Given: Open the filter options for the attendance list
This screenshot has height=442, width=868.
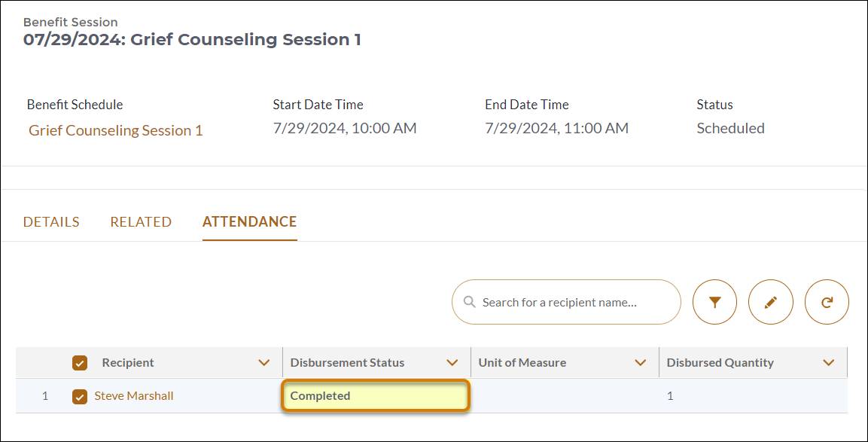Looking at the screenshot, I should click(714, 301).
